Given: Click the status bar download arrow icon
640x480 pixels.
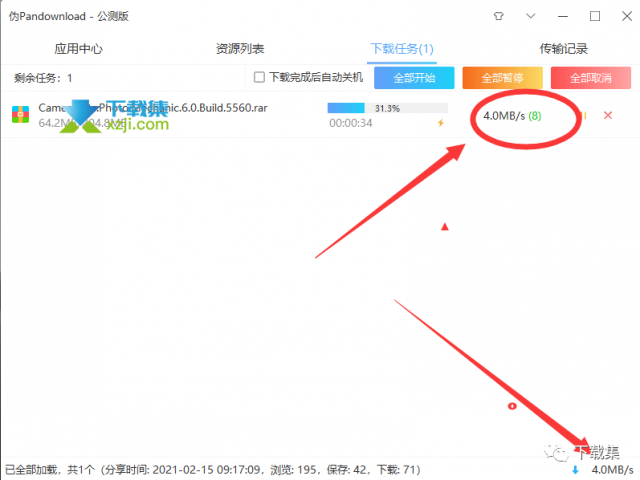Looking at the screenshot, I should pyautogui.click(x=576, y=470).
